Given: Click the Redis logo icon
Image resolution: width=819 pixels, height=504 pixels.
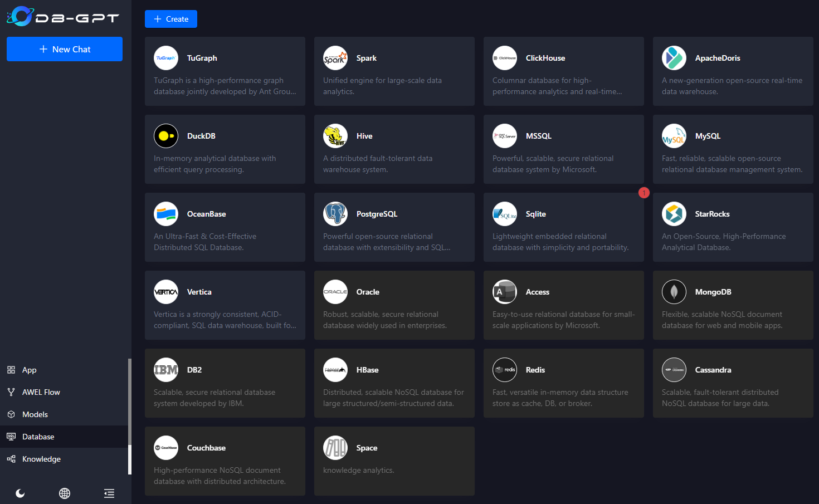Looking at the screenshot, I should click(x=505, y=370).
